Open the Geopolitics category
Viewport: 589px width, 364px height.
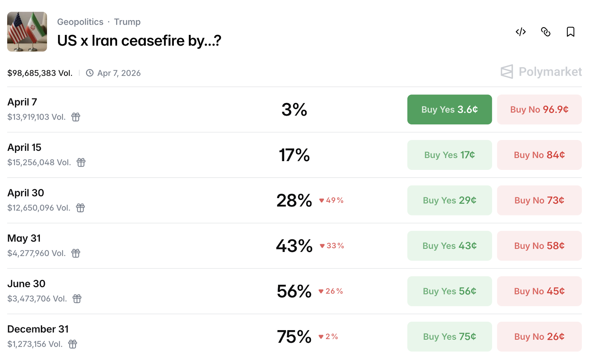click(x=81, y=22)
